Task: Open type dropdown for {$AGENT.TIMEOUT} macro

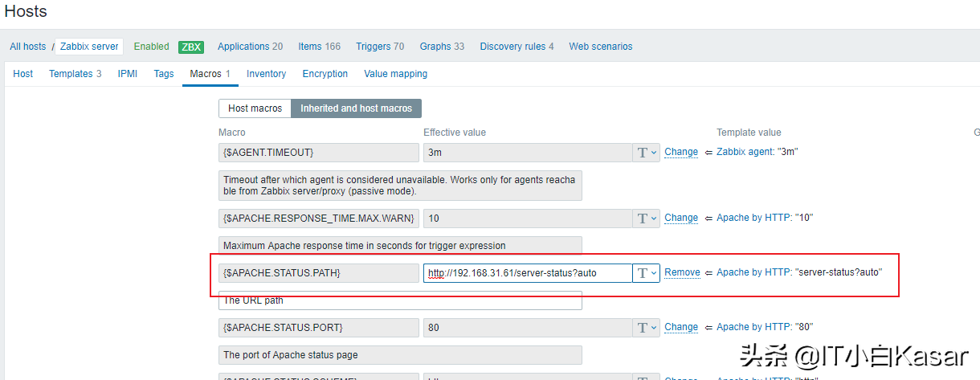Action: pos(647,153)
